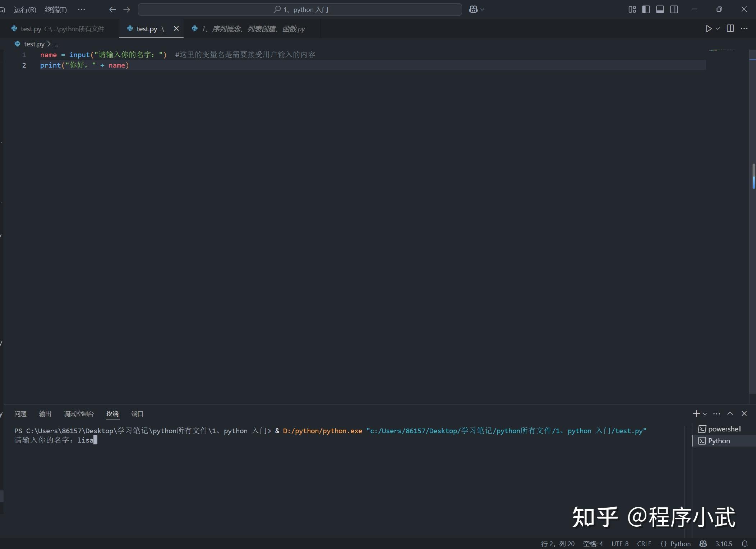The image size is (756, 549).
Task: Go forward with the right arrow
Action: (x=126, y=10)
